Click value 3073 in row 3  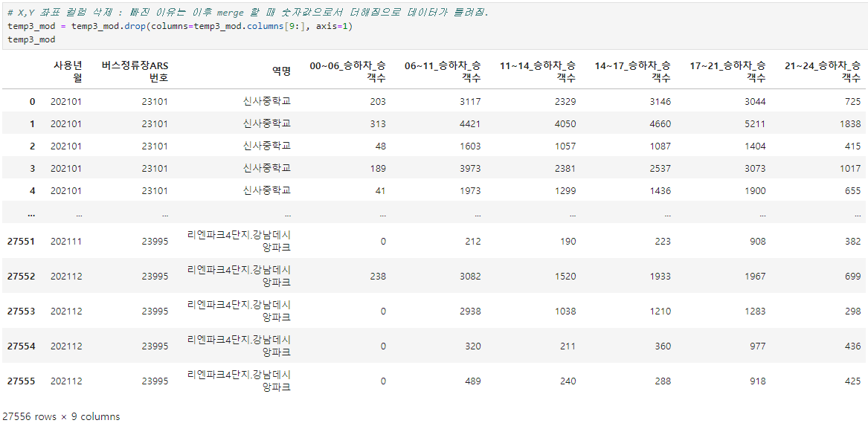pos(755,168)
